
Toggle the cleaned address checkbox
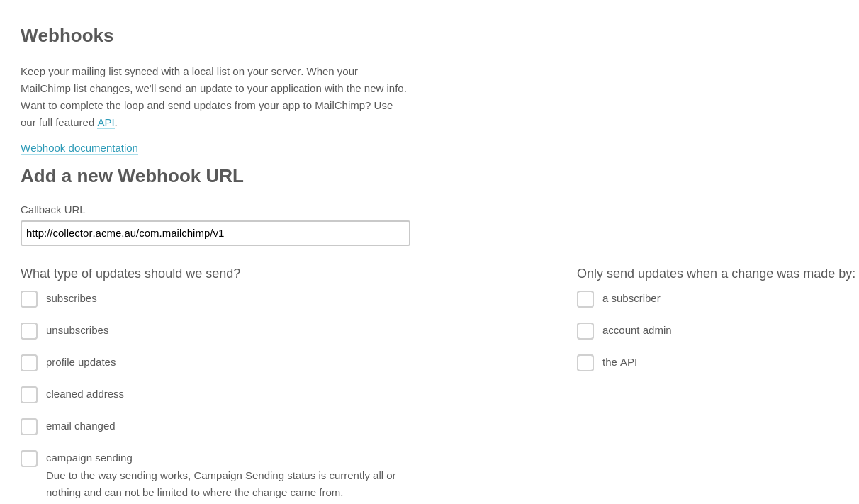coord(29,395)
